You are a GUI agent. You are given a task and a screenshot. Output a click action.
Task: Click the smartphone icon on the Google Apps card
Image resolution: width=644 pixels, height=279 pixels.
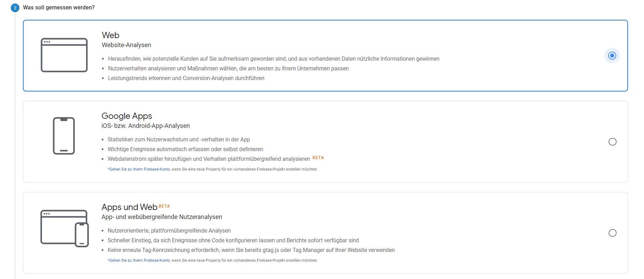click(63, 136)
